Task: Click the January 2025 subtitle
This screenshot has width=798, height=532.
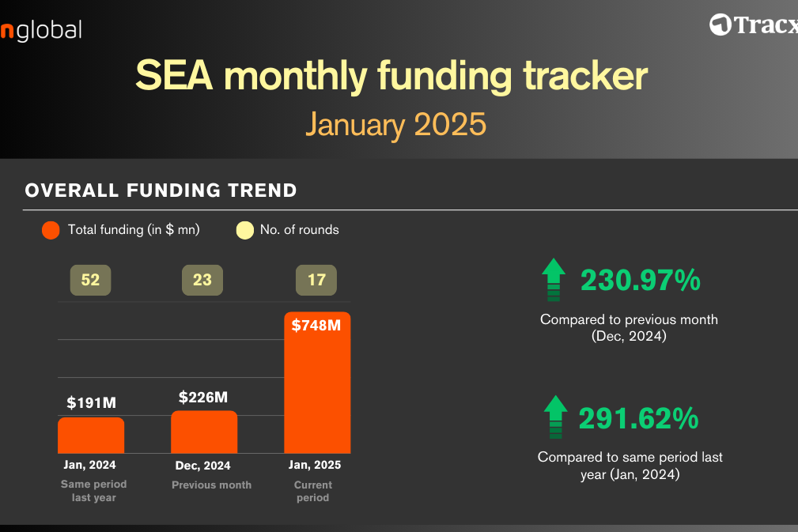Action: [396, 125]
